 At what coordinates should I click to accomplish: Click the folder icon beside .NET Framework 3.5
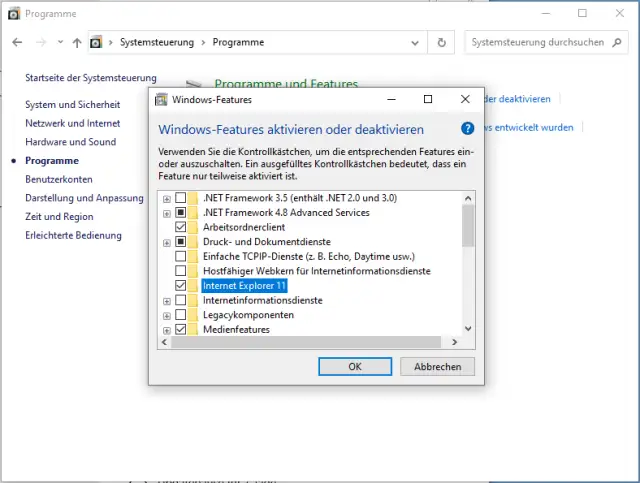point(193,198)
